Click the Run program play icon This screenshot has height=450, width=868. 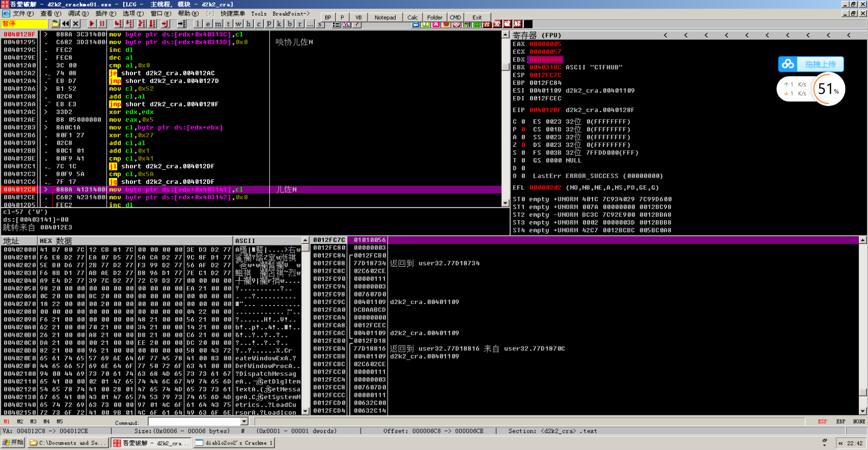91,24
